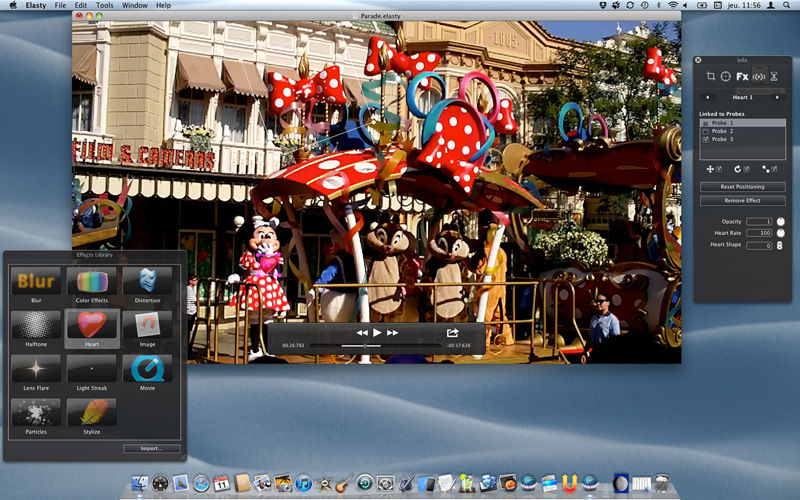Close the Info panel

(x=698, y=60)
